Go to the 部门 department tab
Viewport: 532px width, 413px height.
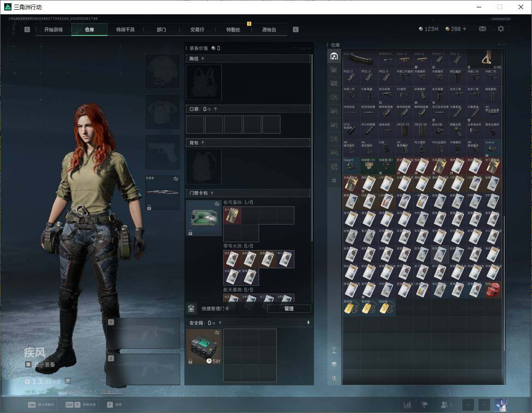[x=161, y=29]
